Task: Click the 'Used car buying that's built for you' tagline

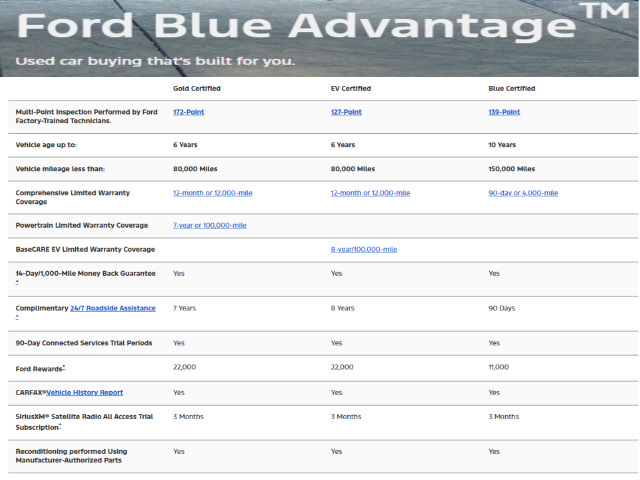Action: click(155, 61)
